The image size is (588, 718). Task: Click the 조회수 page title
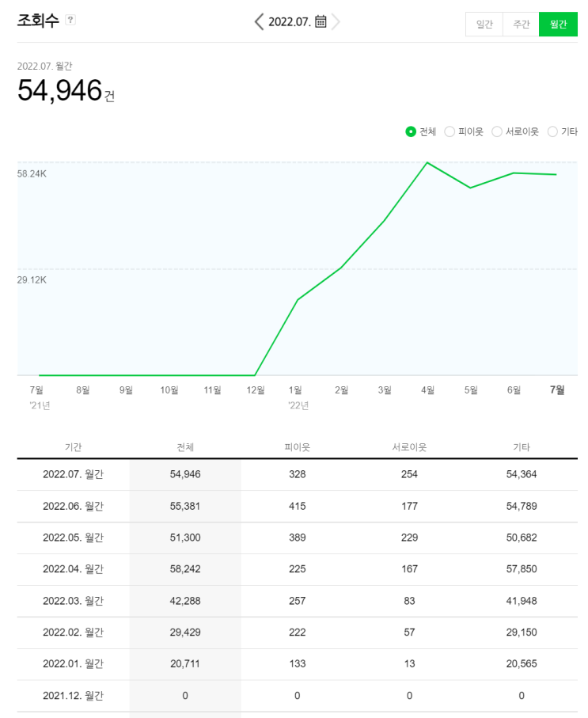[x=38, y=20]
